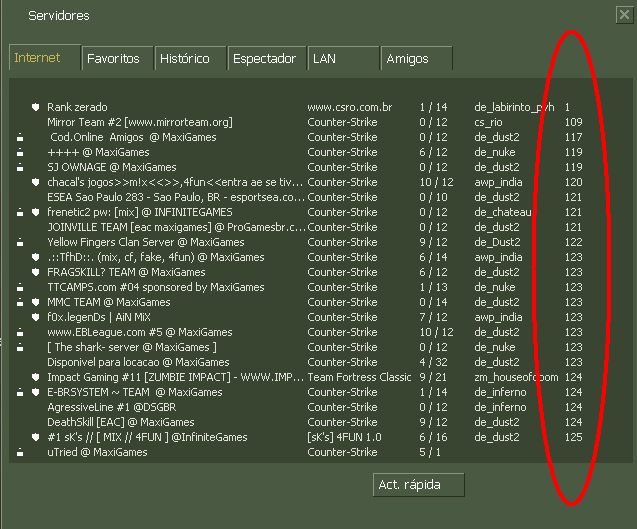This screenshot has width=637, height=529.
Task: Click the de_chateau map name
Action: [x=503, y=212]
